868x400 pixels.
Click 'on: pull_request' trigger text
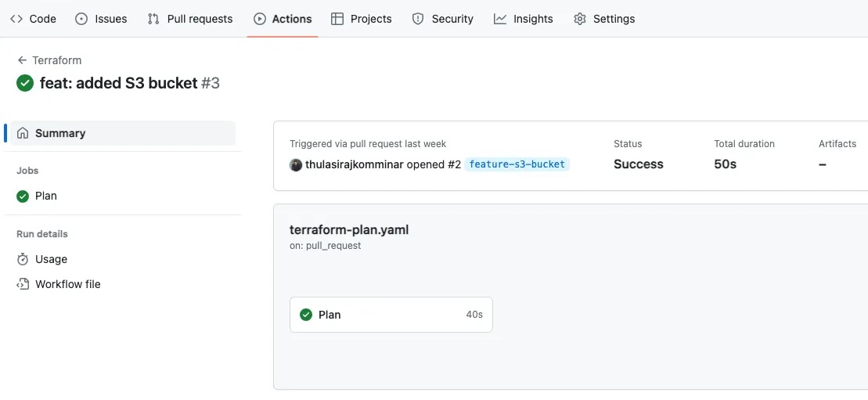(x=326, y=246)
